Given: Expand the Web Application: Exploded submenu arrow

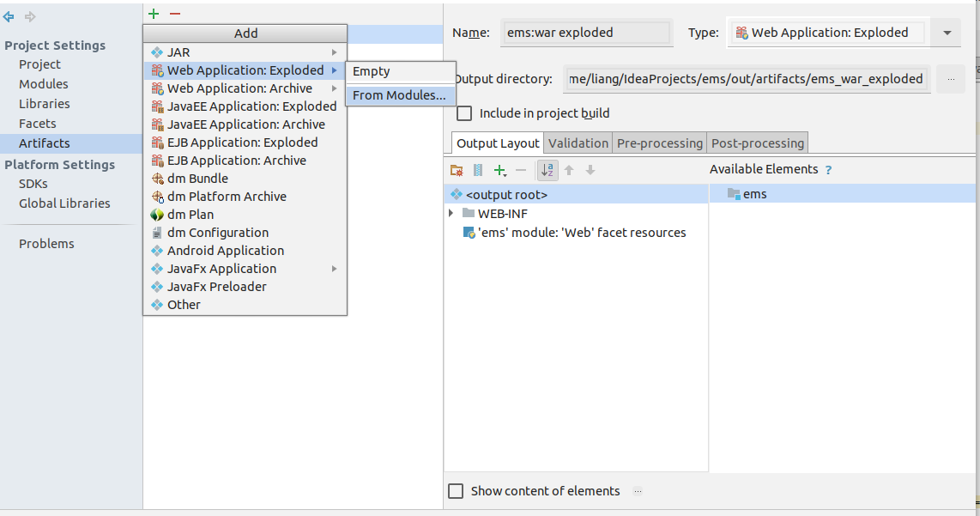Looking at the screenshot, I should [x=335, y=70].
